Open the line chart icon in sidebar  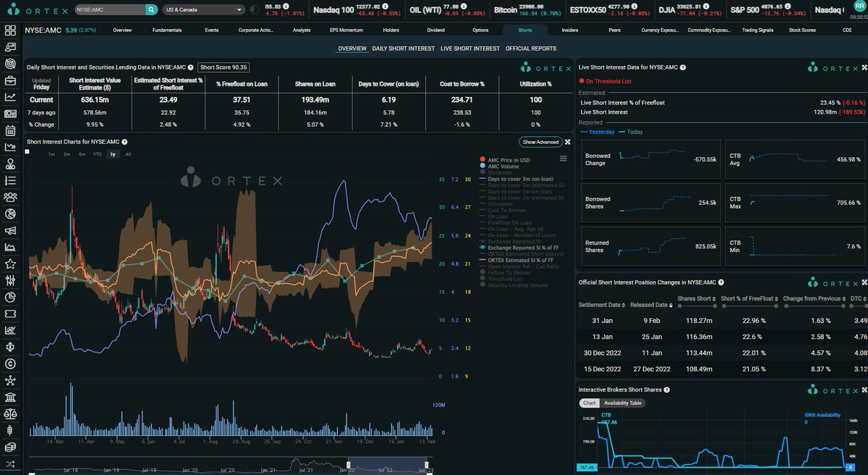pos(10,97)
